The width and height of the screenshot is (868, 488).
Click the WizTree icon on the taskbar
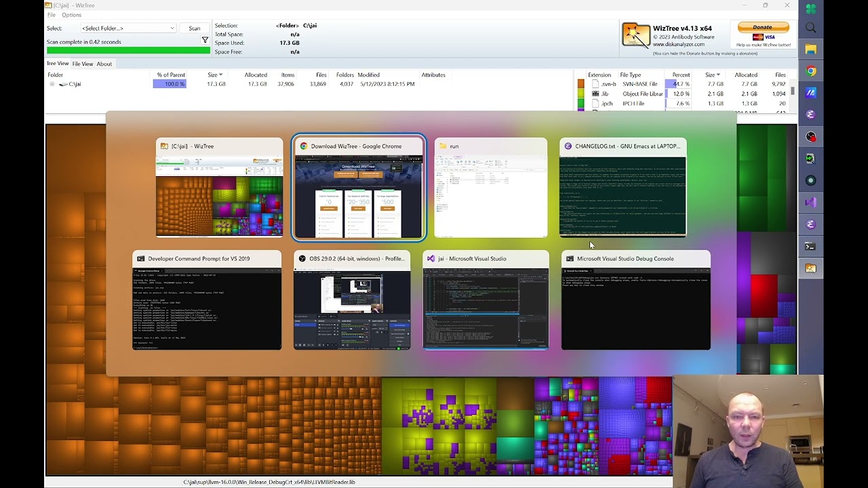click(x=810, y=268)
